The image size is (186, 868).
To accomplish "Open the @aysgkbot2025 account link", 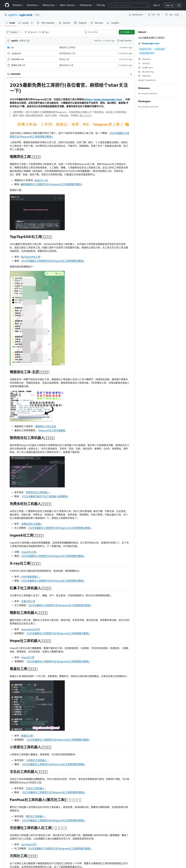I will coord(31,629).
